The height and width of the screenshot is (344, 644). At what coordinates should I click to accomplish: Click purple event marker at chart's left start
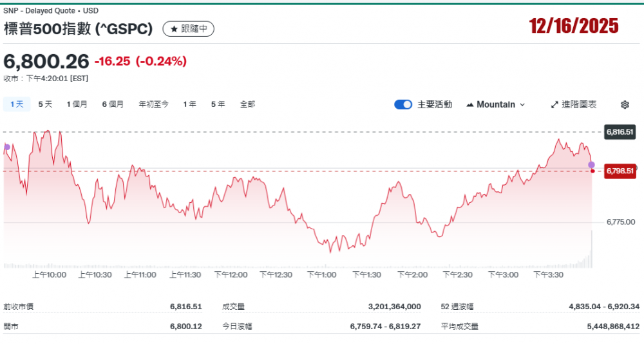7,147
